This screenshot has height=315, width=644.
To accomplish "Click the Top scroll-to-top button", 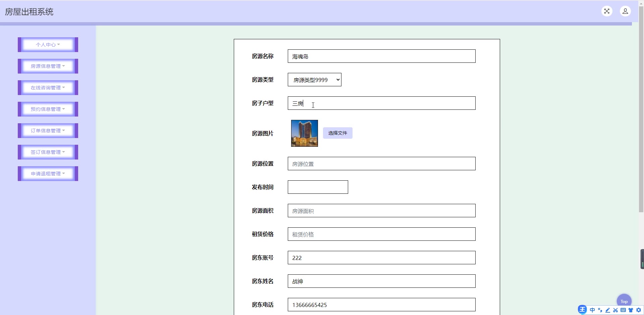I will 624,301.
